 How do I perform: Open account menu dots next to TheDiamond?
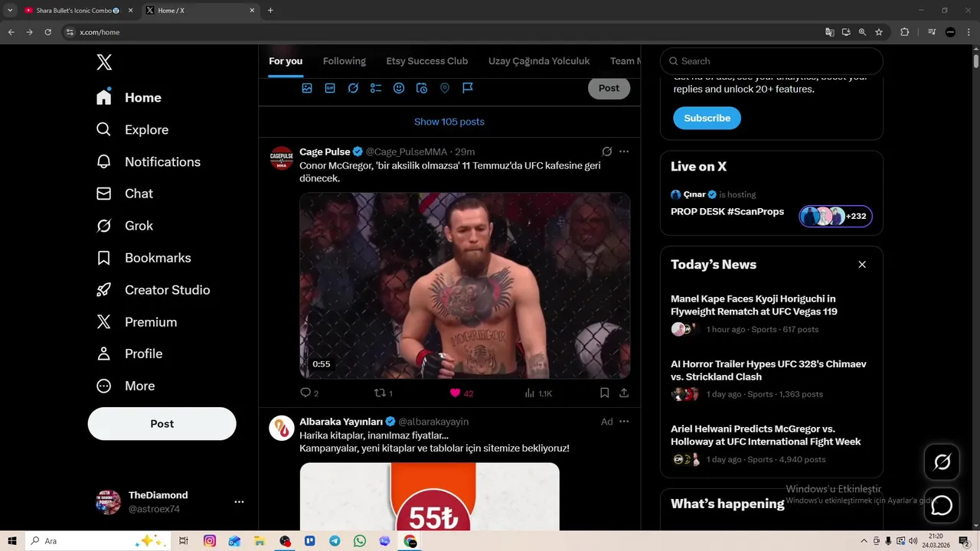(x=239, y=502)
